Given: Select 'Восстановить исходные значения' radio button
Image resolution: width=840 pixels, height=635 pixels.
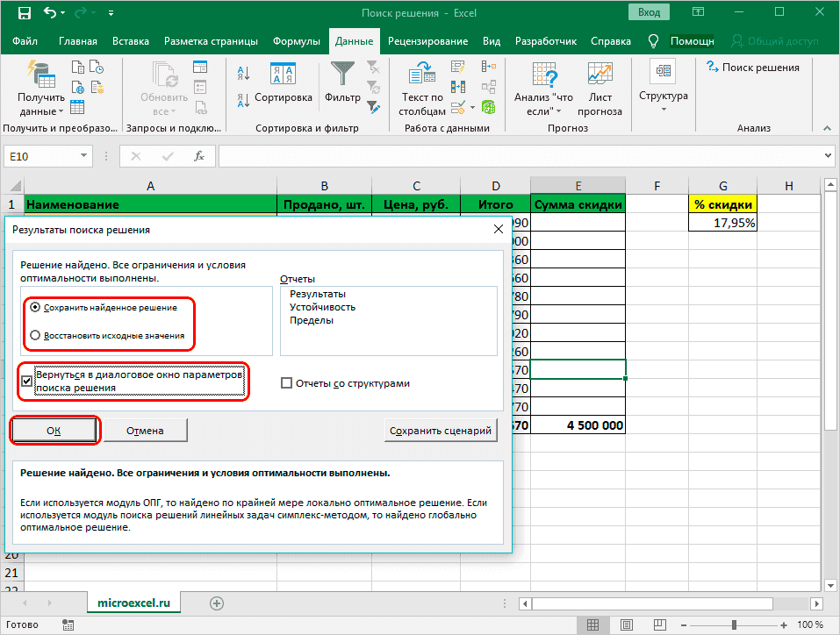Looking at the screenshot, I should [35, 335].
